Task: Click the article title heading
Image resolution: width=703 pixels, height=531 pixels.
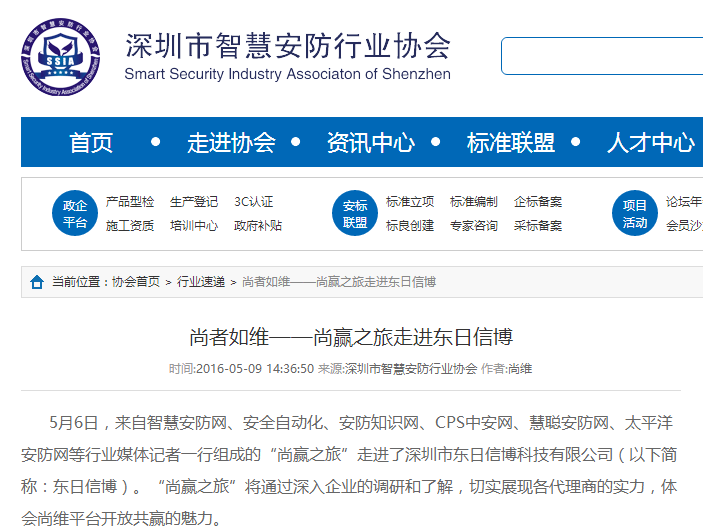Action: 351,337
